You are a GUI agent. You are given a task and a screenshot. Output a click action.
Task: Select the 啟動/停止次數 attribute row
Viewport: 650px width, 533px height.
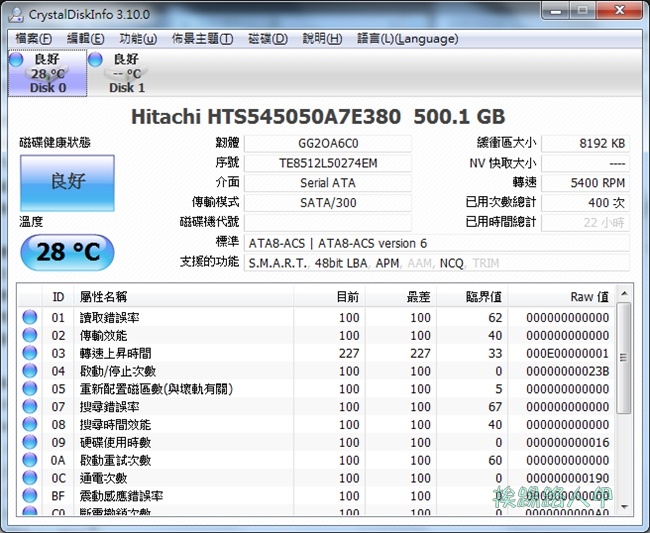(317, 371)
